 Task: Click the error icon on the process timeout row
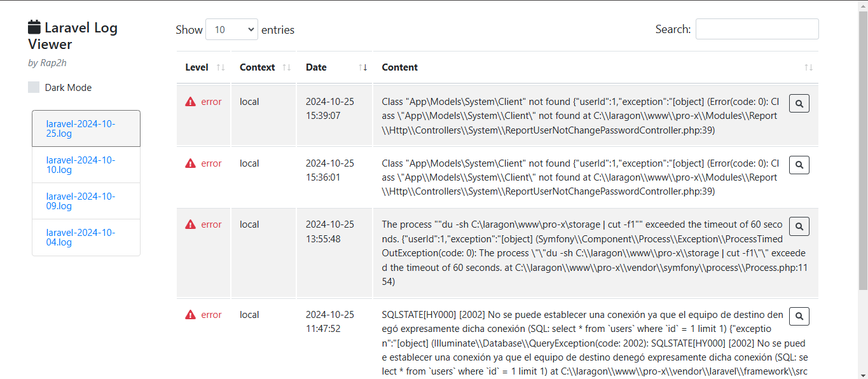pos(190,224)
